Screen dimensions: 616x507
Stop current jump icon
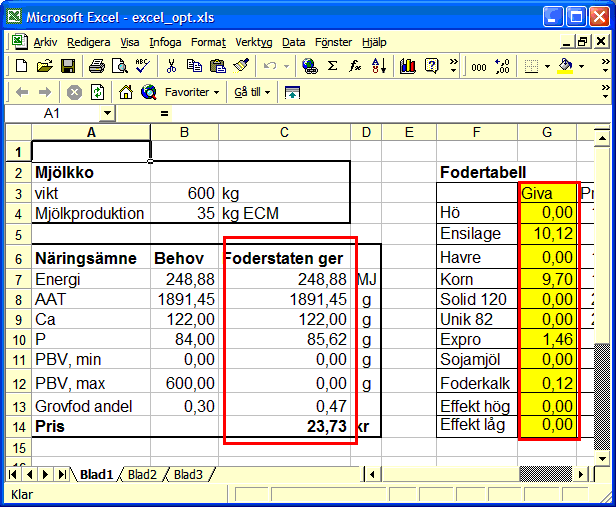(x=74, y=93)
